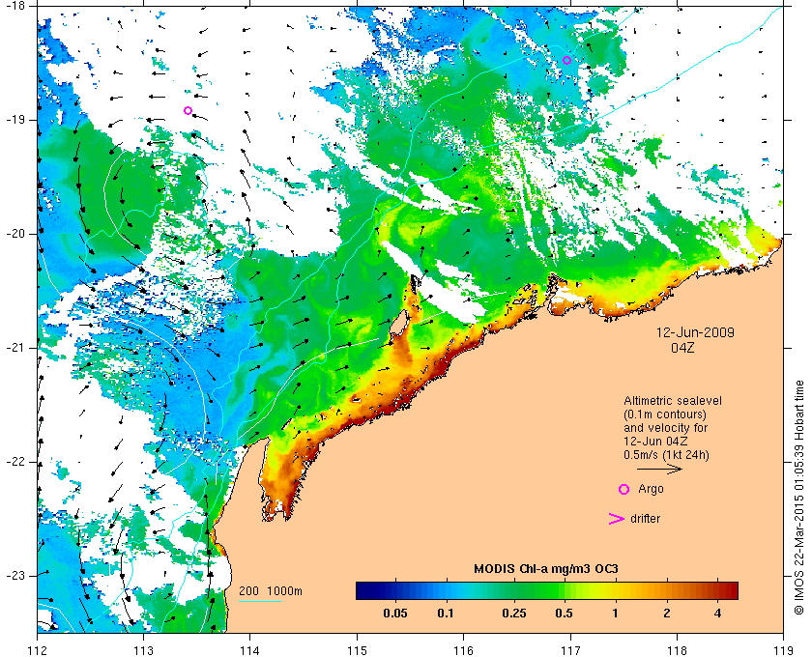Screen dimensions: 812x657
Task: Click the colorbar tick label '0.5'
Action: [x=564, y=614]
